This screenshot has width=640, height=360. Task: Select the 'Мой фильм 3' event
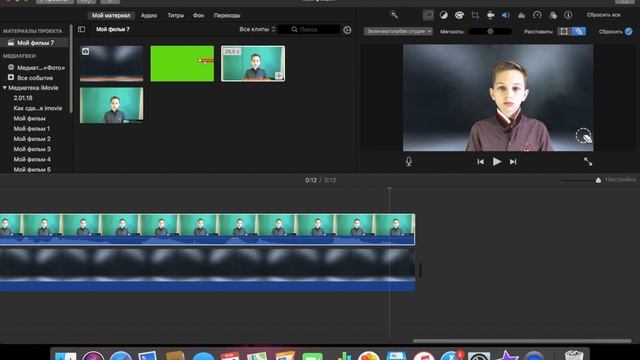pyautogui.click(x=32, y=149)
